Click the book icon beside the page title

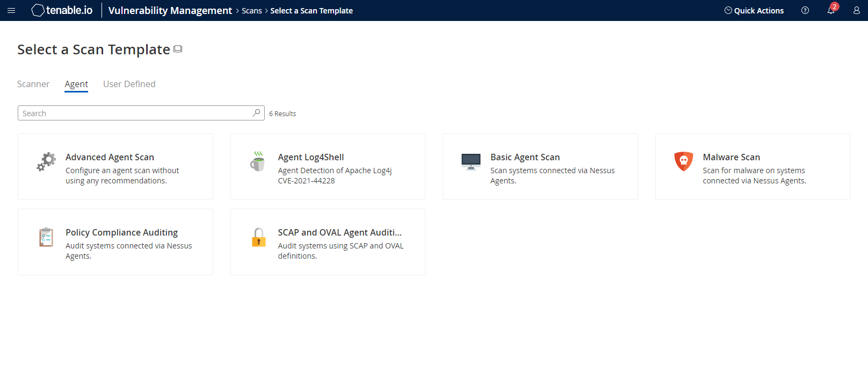tap(178, 49)
